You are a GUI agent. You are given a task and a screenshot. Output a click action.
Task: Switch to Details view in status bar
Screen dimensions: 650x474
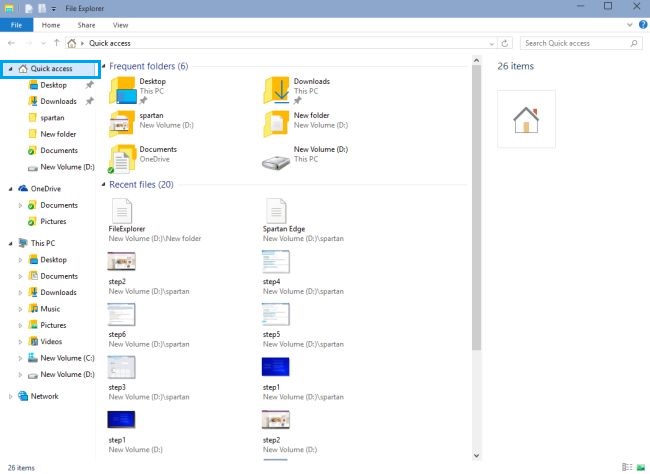pyautogui.click(x=627, y=467)
